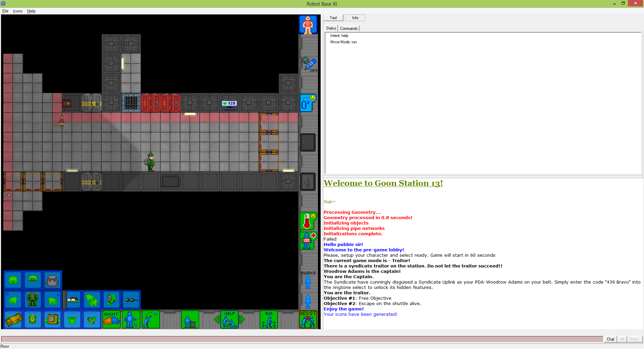Switch to the Commands tab

[349, 29]
